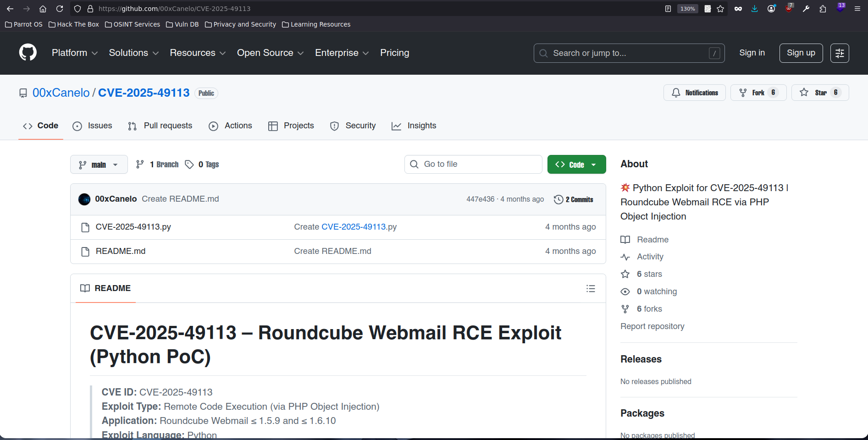868x440 pixels.
Task: Open the browser home page icon
Action: click(x=43, y=9)
